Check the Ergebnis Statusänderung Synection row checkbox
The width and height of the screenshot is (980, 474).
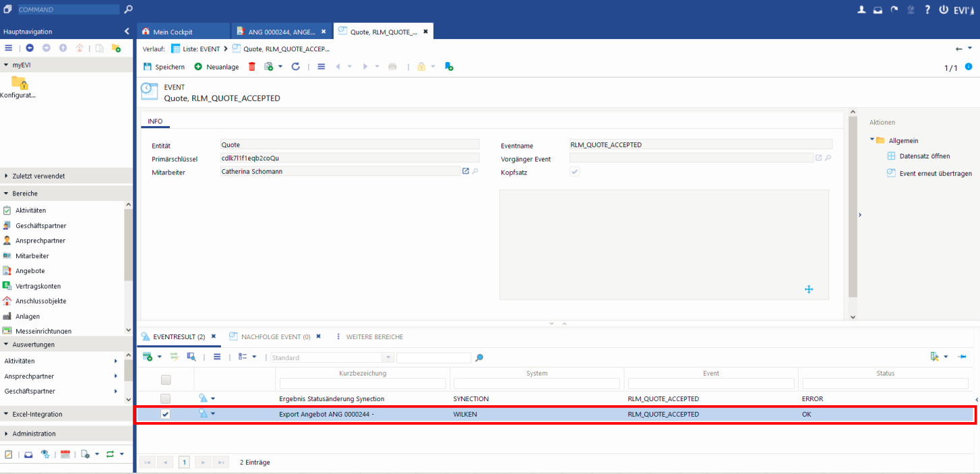coord(165,398)
